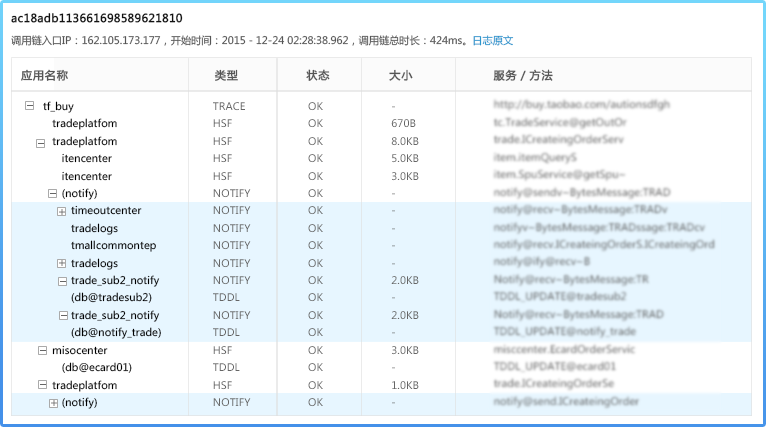The image size is (766, 427).
Task: Click the 服务 / 方法 column header
Action: pos(522,76)
